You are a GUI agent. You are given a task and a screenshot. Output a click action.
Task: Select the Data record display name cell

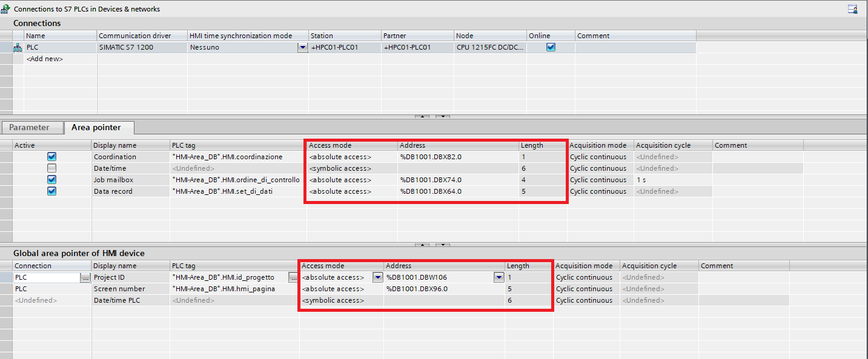point(131,191)
